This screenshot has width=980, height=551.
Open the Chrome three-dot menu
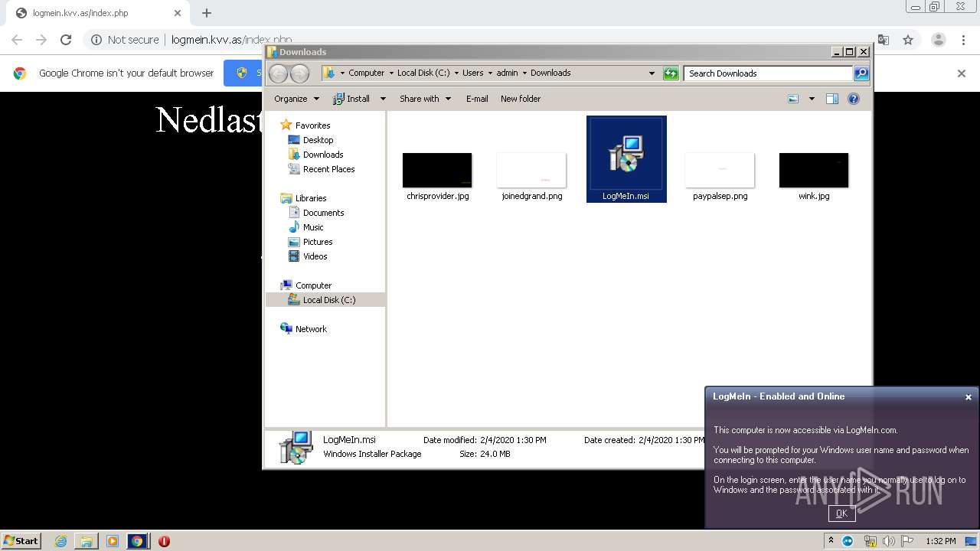click(x=964, y=40)
